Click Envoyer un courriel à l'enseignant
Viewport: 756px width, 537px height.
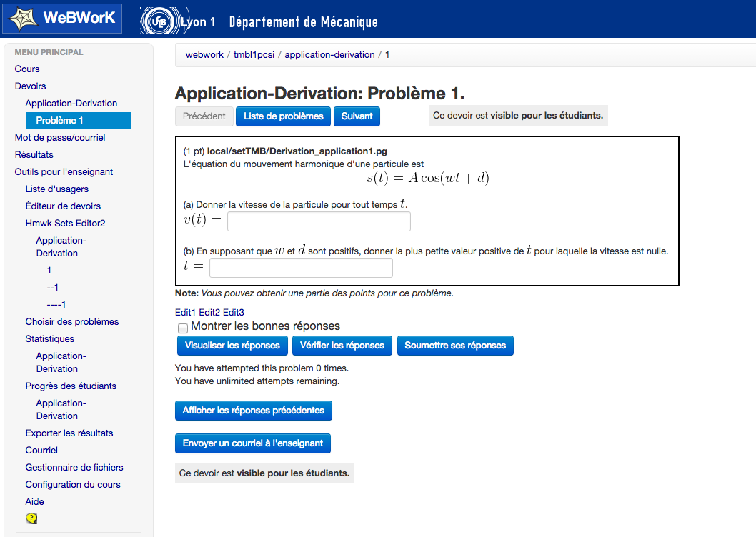[253, 443]
